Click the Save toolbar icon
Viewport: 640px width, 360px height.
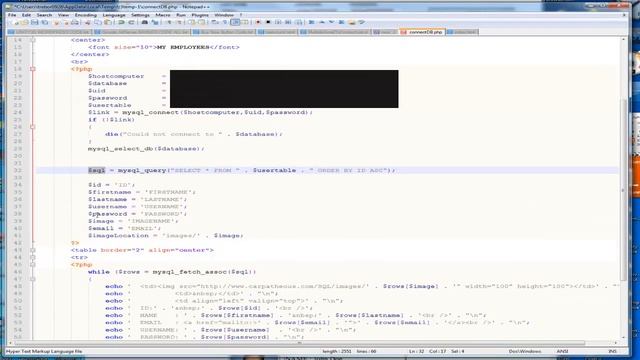[35, 22]
